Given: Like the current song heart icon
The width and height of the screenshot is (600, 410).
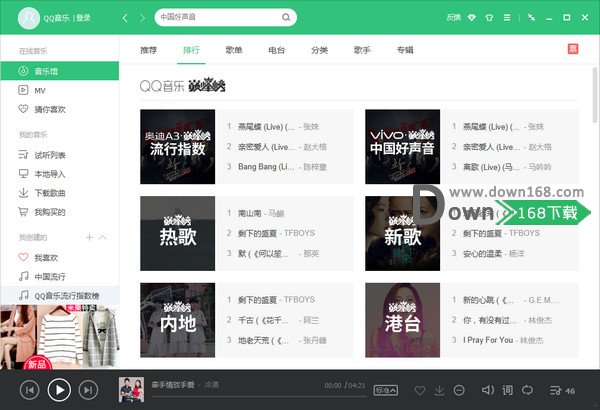Looking at the screenshot, I should 420,390.
